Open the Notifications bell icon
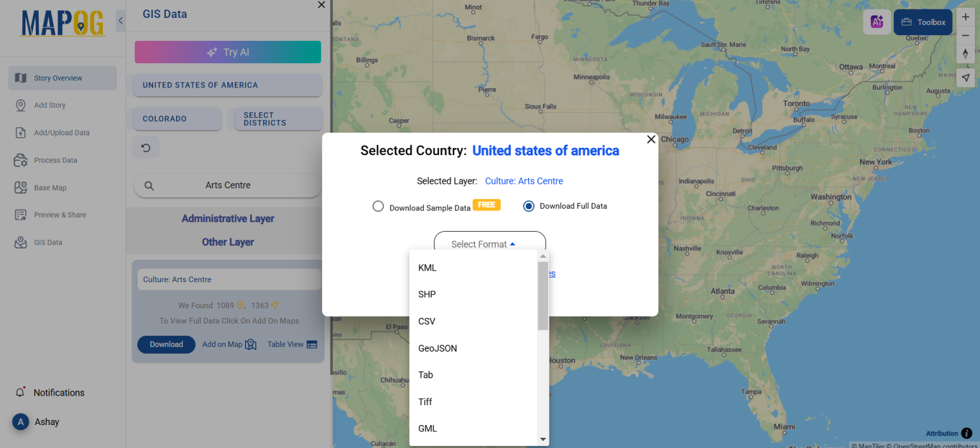This screenshot has width=980, height=448. [20, 392]
